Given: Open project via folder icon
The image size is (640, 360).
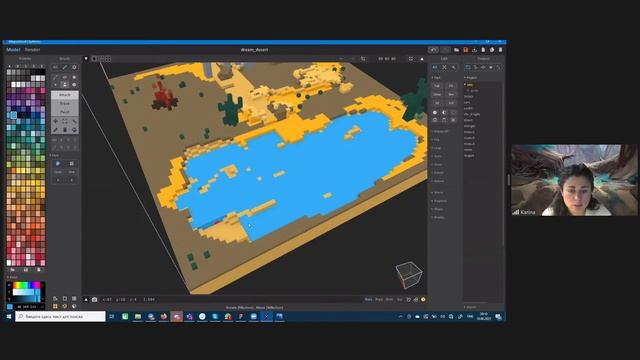Looking at the screenshot, I should click(x=457, y=50).
